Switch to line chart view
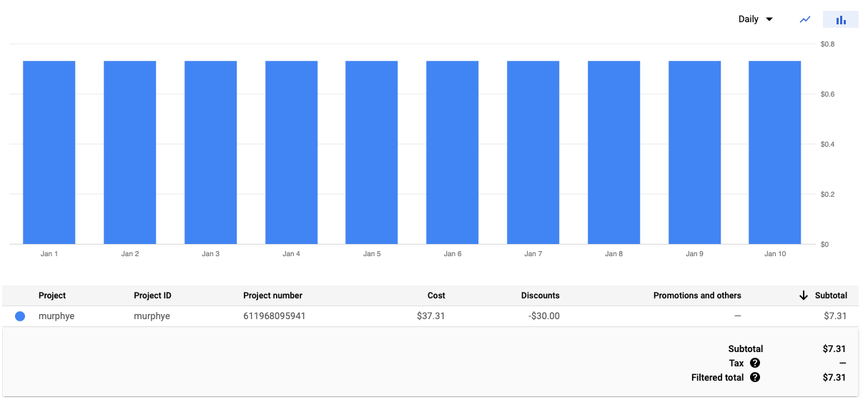This screenshot has width=868, height=405. pos(805,19)
